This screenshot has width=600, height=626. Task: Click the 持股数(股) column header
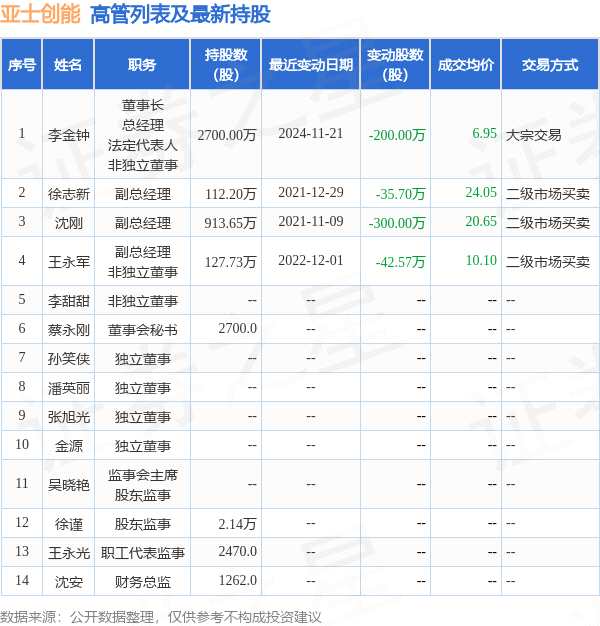coord(226,64)
